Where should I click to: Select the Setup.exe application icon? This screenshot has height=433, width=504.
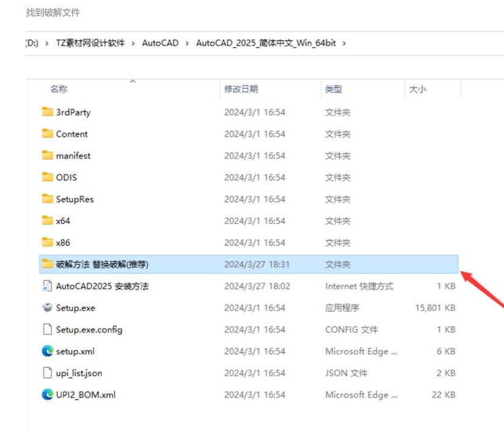[x=47, y=308]
